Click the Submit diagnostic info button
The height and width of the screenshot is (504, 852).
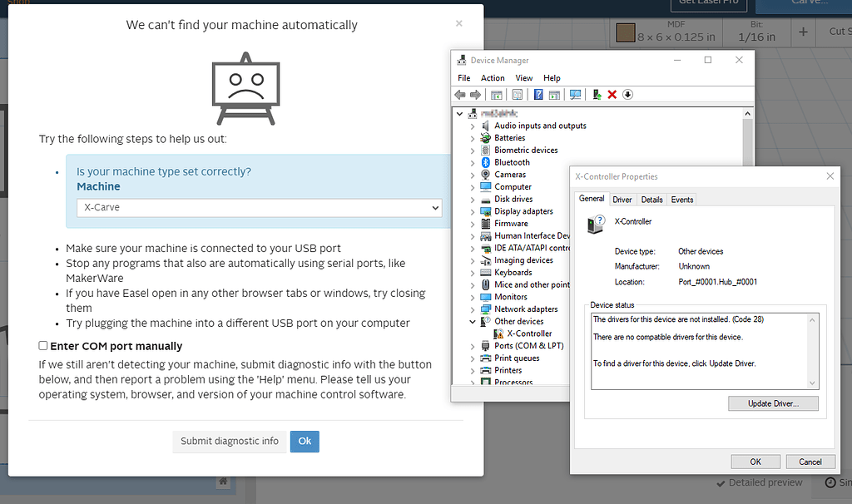pos(229,442)
